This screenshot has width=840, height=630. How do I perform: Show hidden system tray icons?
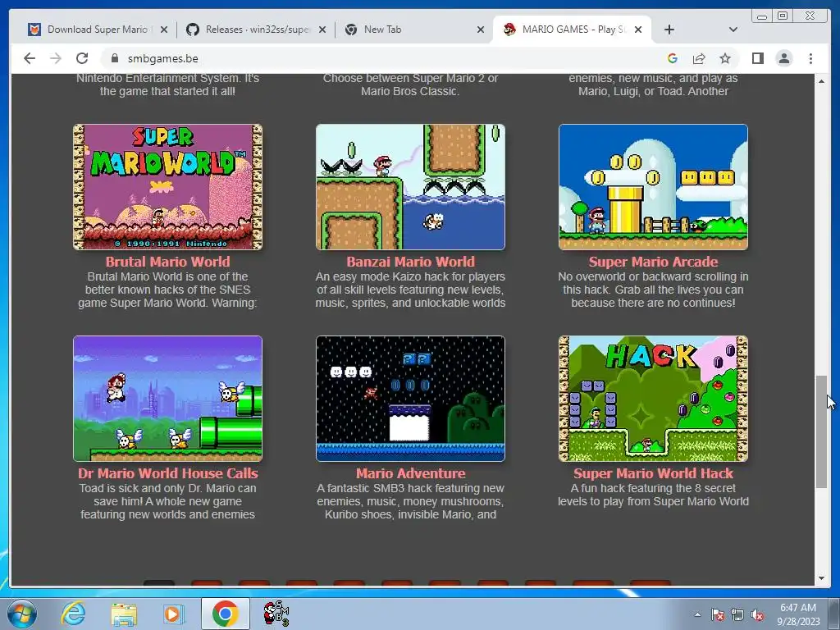697,614
